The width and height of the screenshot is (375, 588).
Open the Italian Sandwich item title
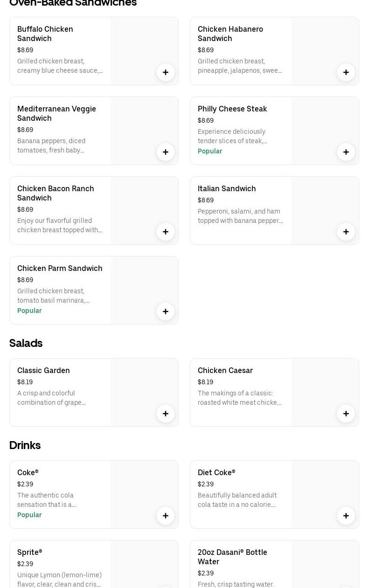(227, 188)
